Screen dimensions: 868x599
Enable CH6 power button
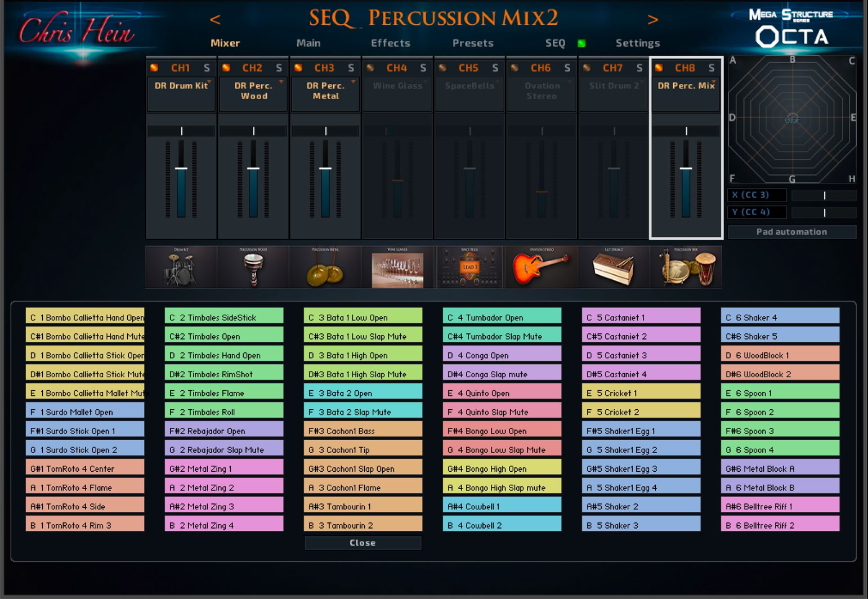click(514, 68)
